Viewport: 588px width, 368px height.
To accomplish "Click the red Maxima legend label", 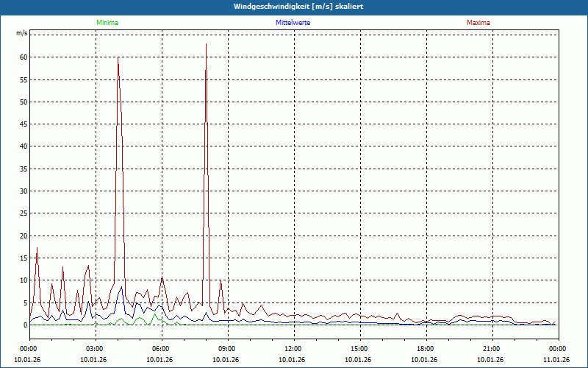I will pos(478,23).
